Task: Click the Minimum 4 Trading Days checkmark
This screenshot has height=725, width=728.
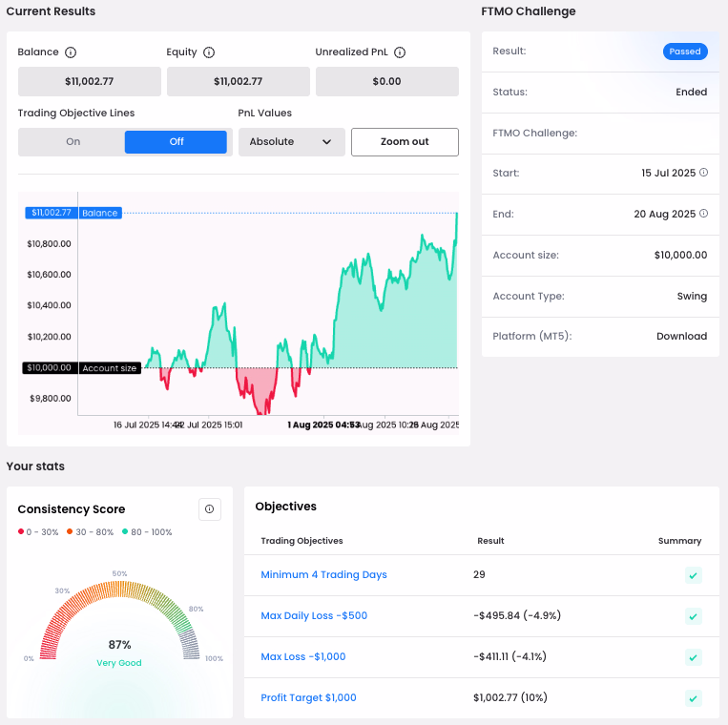Action: click(x=694, y=575)
